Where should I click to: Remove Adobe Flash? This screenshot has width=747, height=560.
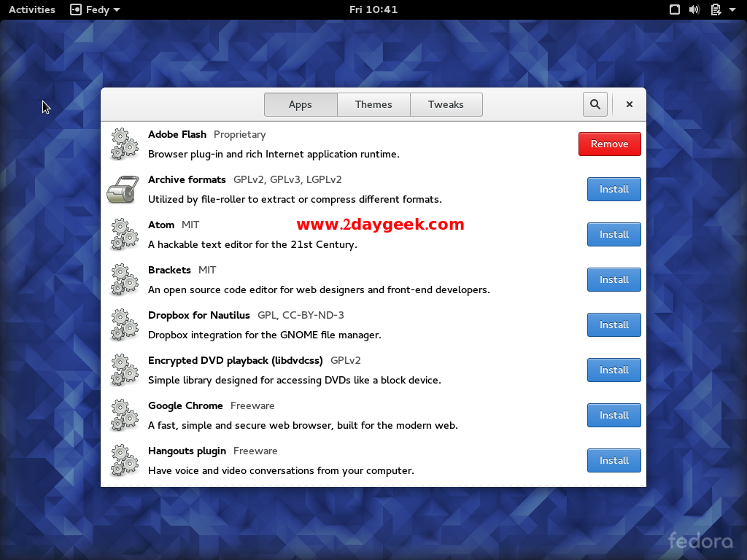point(609,144)
